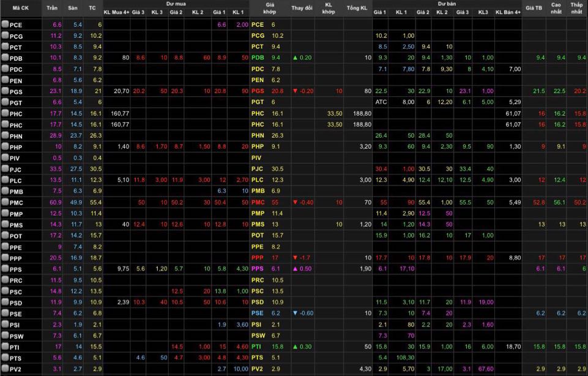
Task: Click the Dư bán header group
Action: click(x=447, y=4)
